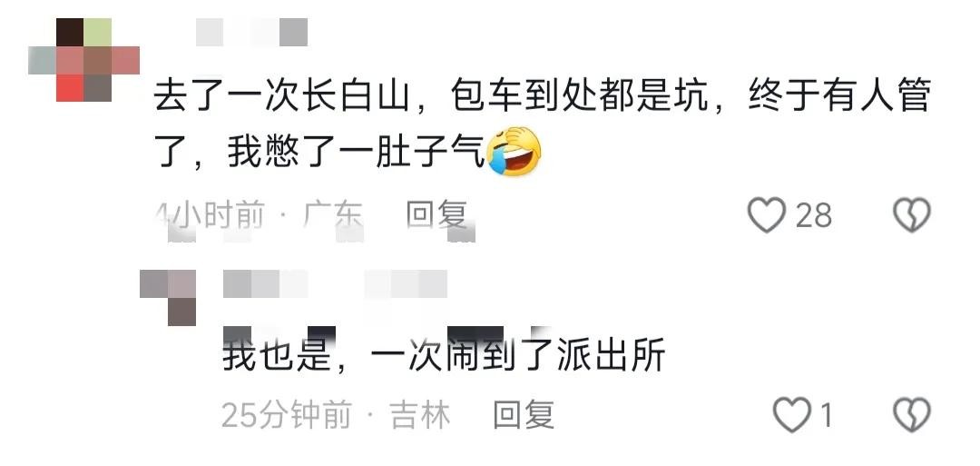Click the crying-laughing emoji in the comment
The height and width of the screenshot is (466, 980).
(x=514, y=152)
